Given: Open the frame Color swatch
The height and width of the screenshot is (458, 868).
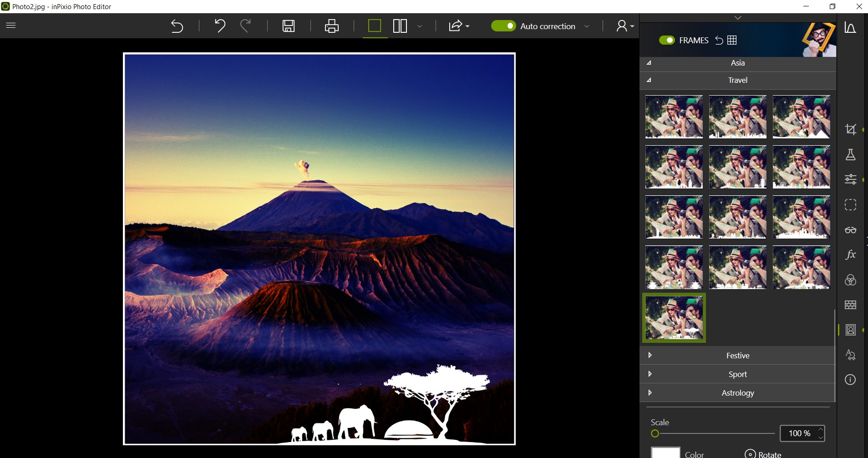Looking at the screenshot, I should pos(665,453).
